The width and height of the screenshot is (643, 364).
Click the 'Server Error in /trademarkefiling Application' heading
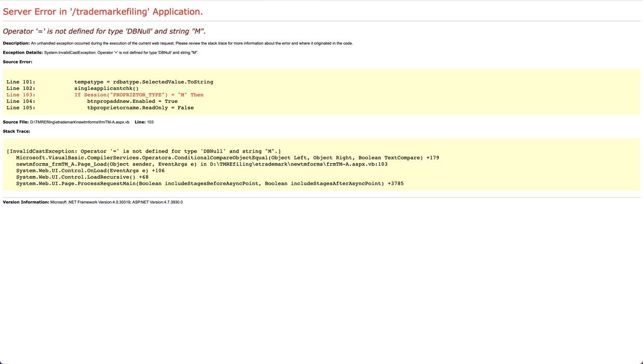coord(103,11)
